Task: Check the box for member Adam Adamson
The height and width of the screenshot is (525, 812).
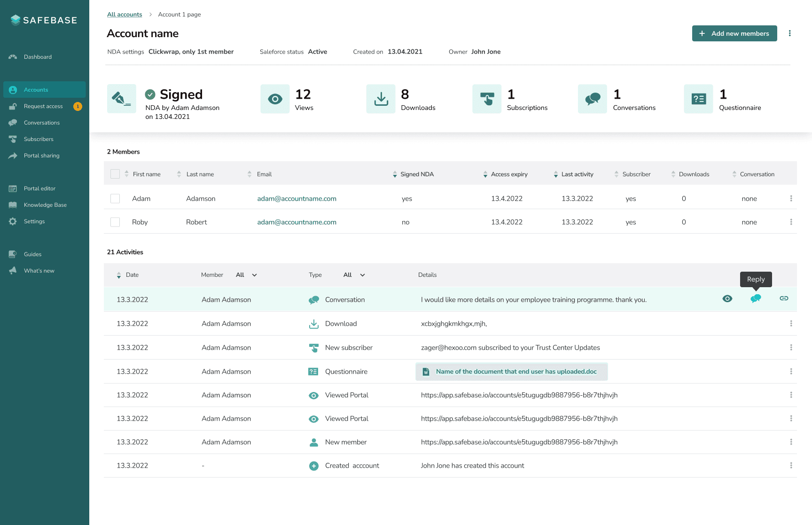Action: (x=115, y=198)
